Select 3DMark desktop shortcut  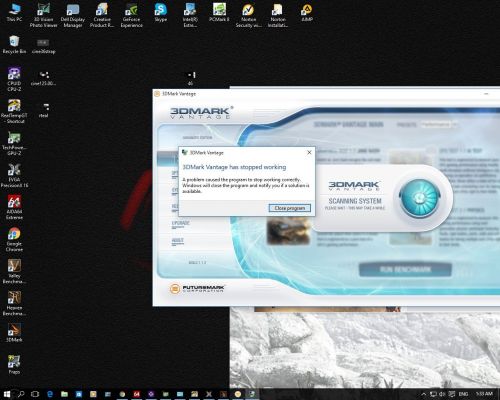(x=14, y=333)
